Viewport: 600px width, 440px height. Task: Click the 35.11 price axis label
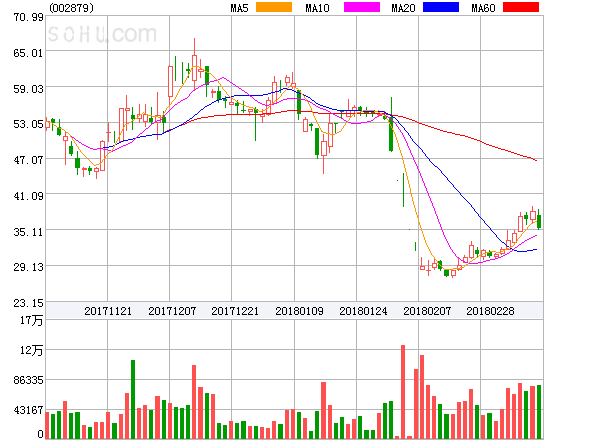pos(28,232)
